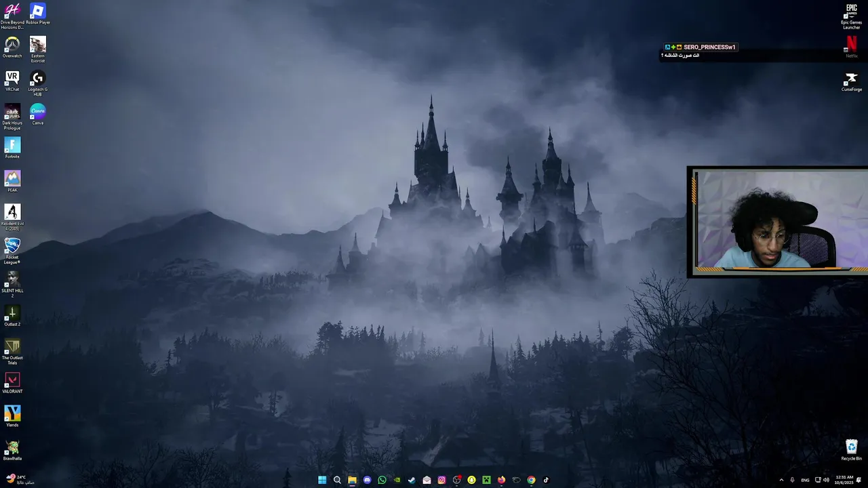Open Instagram from the taskbar
This screenshot has height=488, width=868.
click(x=441, y=480)
